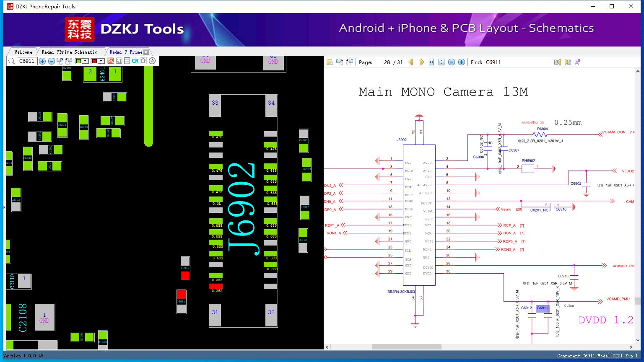The image size is (644, 362).
Task: Click the schematic page number field
Action: [x=383, y=62]
